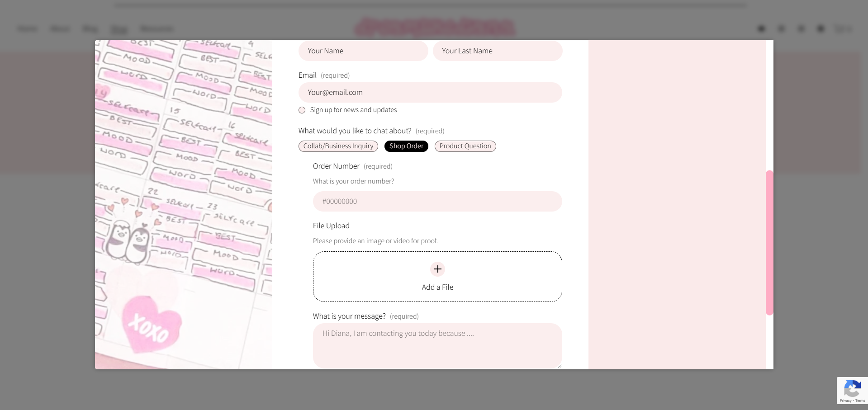The height and width of the screenshot is (410, 868).
Task: Deselect the Shop Order chat option
Action: click(x=406, y=146)
